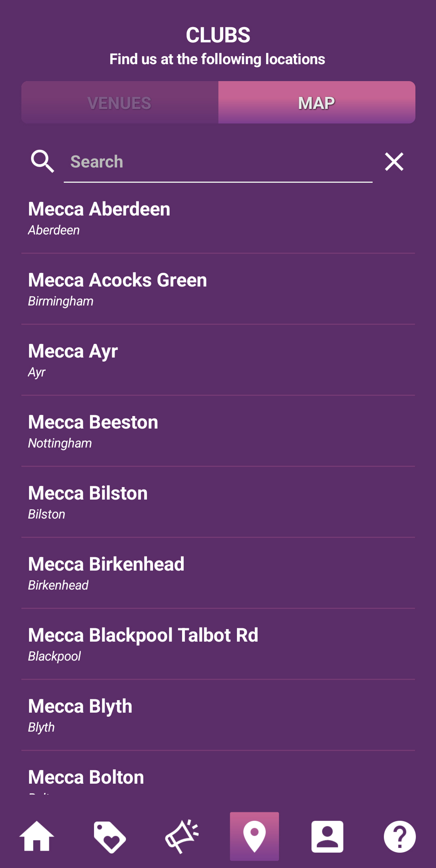Focus the Search input field
This screenshot has height=868, width=436.
[x=218, y=162]
